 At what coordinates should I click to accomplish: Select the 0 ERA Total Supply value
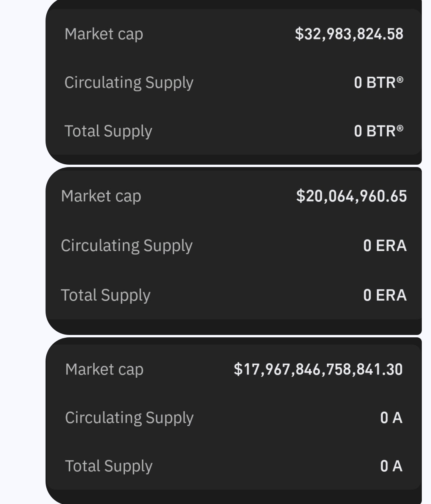coord(385,295)
